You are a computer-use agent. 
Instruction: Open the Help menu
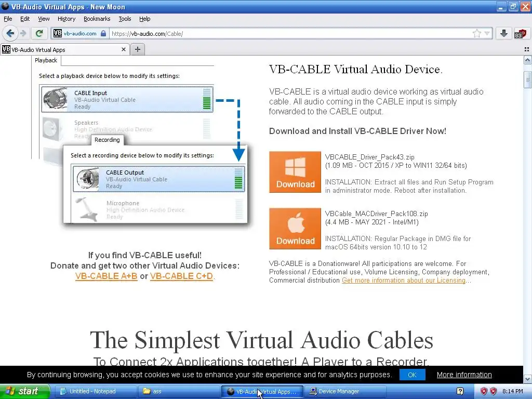pyautogui.click(x=144, y=19)
